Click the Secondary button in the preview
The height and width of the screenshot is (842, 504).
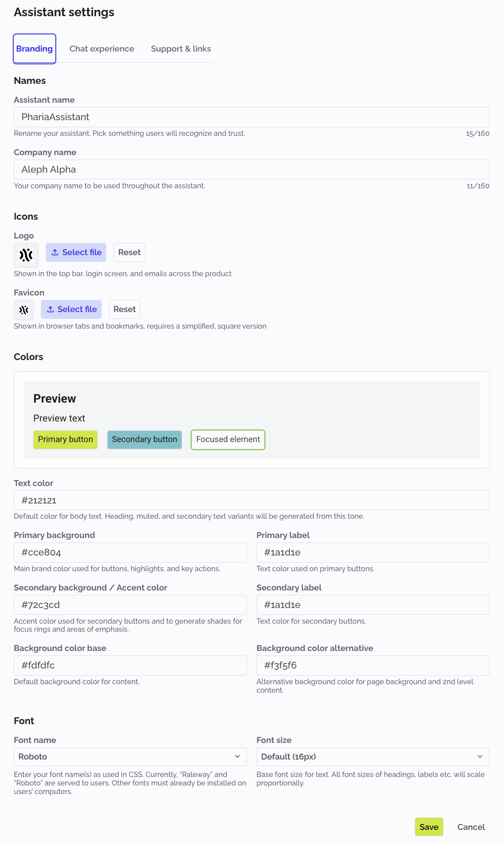click(144, 439)
